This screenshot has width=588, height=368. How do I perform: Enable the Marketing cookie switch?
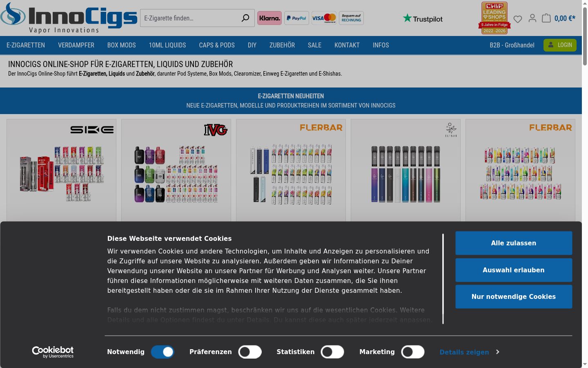413,352
